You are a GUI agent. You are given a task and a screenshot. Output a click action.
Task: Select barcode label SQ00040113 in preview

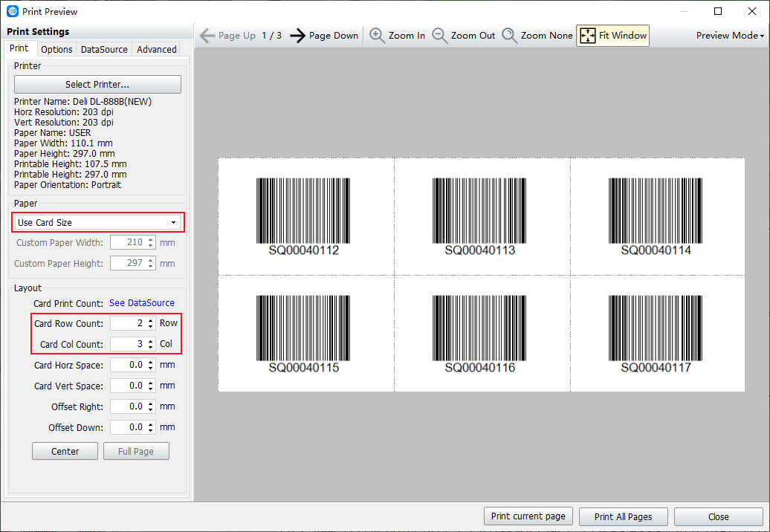pos(480,216)
